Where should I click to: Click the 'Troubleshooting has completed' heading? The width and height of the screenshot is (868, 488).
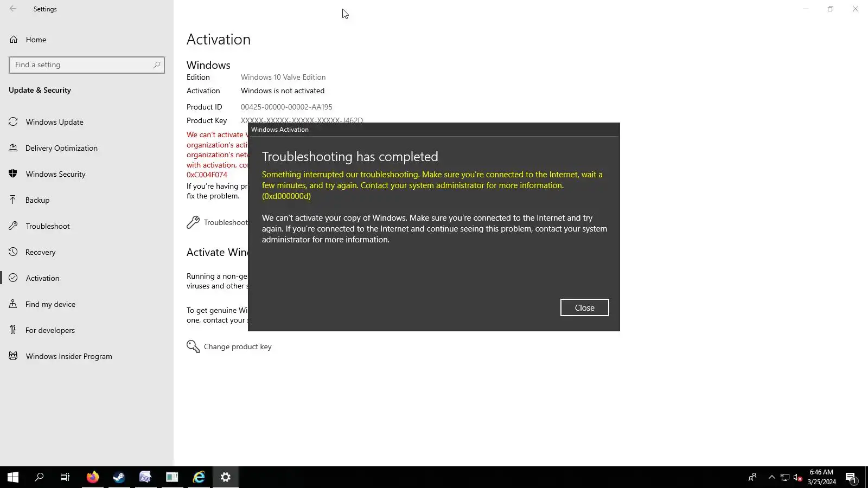[350, 157]
